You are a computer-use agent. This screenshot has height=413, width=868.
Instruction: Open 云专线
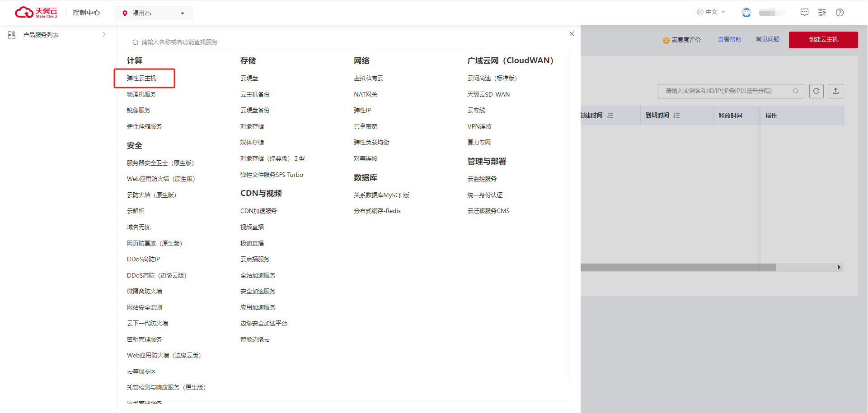pyautogui.click(x=476, y=110)
